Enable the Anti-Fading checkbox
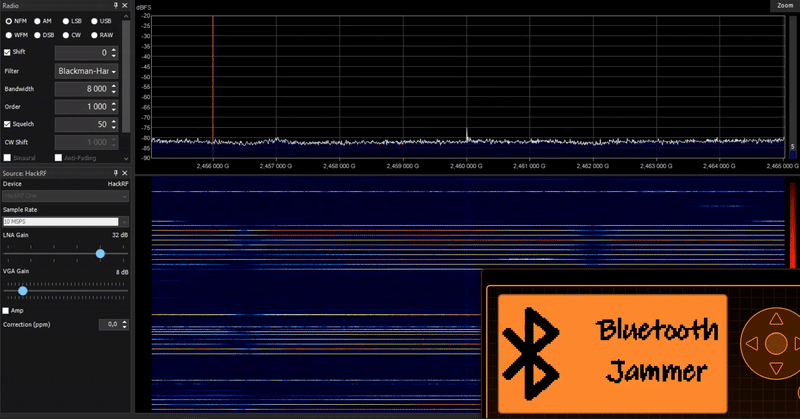The width and height of the screenshot is (800, 419). [58, 158]
